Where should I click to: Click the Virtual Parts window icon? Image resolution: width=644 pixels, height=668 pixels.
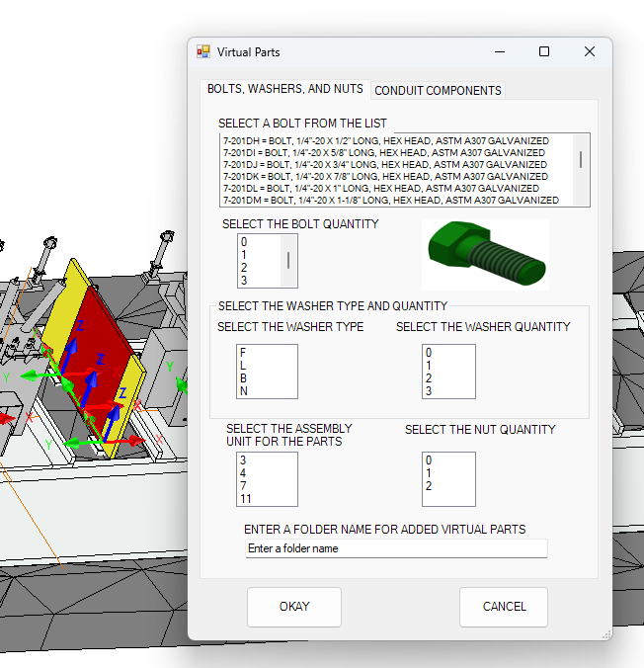203,52
